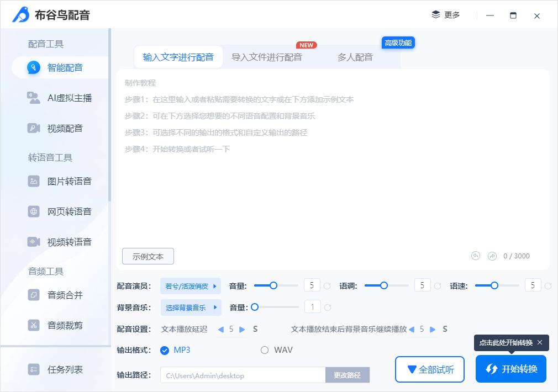Select 智能配音 in the sidebar
558x392 pixels.
coord(60,67)
